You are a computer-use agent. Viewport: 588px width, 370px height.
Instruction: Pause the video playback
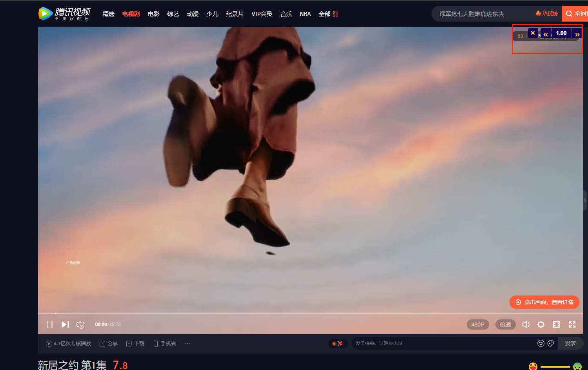coord(50,324)
